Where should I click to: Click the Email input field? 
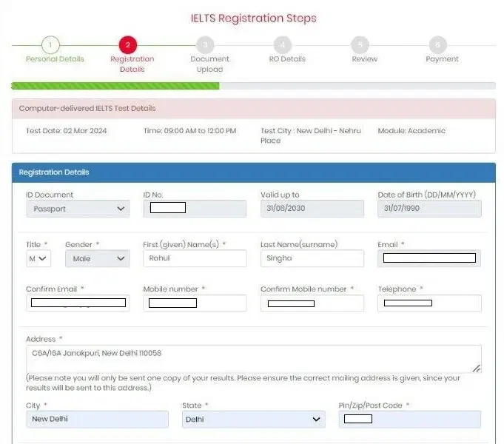(429, 258)
